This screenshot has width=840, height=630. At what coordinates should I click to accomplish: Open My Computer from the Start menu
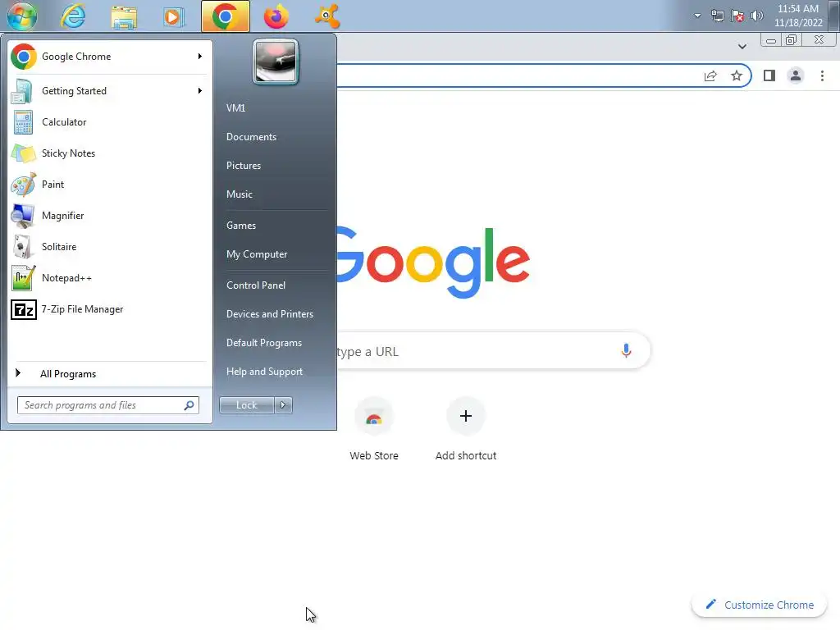point(257,254)
